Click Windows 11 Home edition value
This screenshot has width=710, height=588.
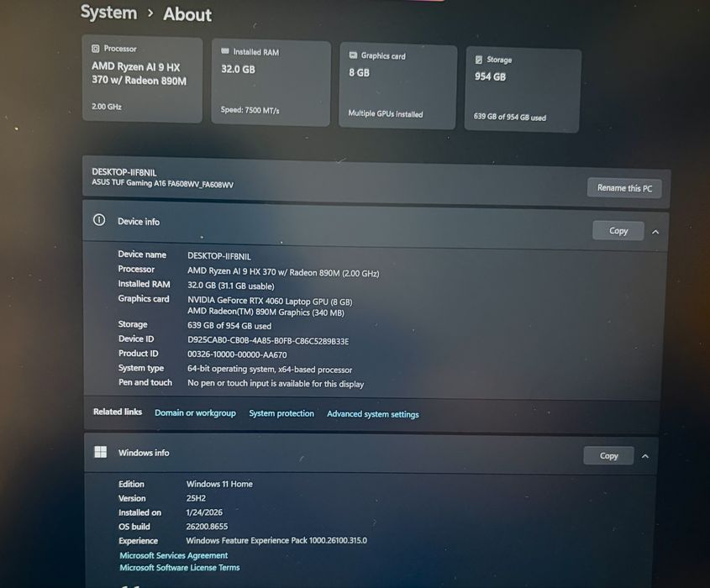point(219,484)
